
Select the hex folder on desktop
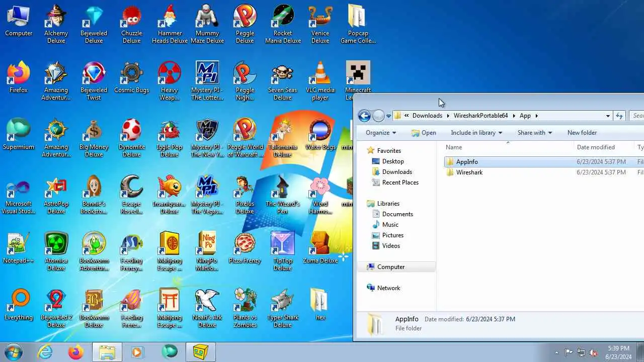(320, 305)
